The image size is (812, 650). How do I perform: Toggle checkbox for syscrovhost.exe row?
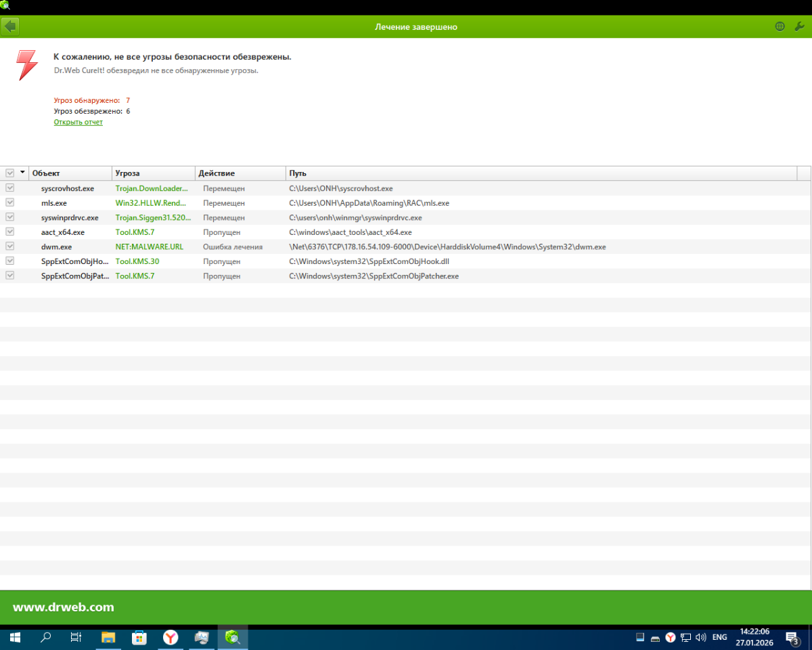coord(9,188)
